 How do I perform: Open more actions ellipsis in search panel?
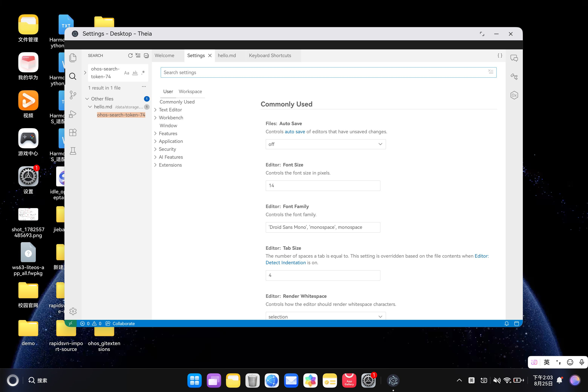tap(144, 87)
